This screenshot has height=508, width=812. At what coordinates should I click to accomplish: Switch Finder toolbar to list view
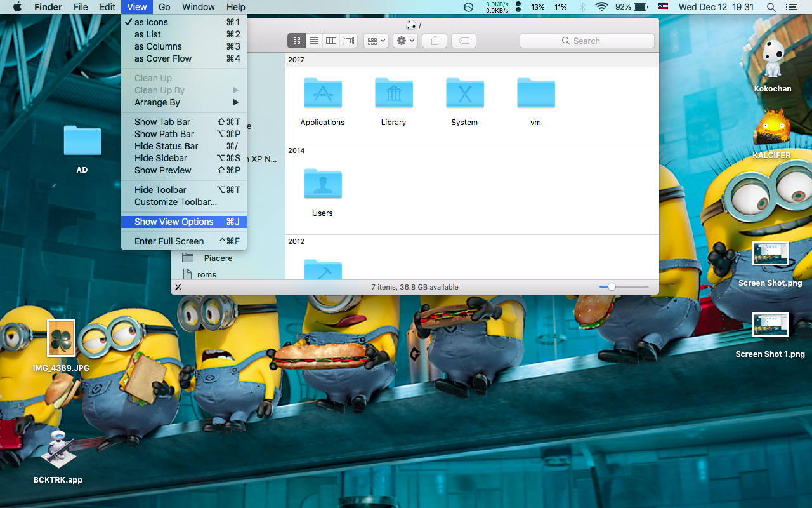click(313, 41)
